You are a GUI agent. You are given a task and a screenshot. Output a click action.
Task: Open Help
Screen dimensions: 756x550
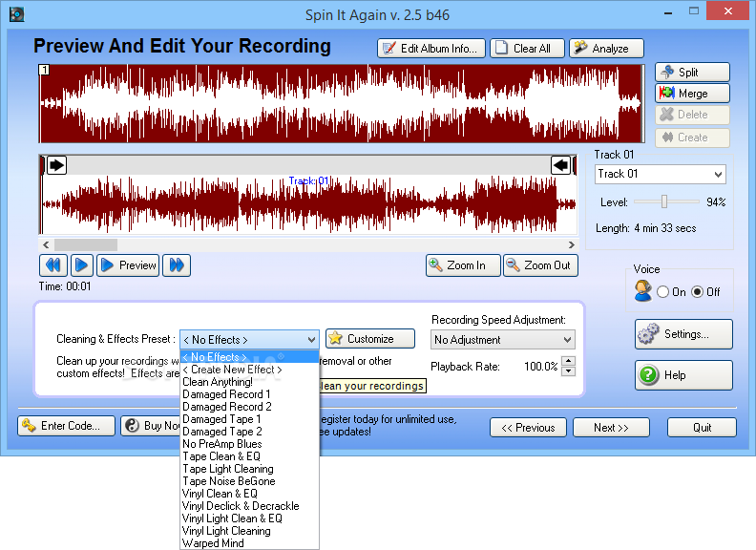coord(683,375)
